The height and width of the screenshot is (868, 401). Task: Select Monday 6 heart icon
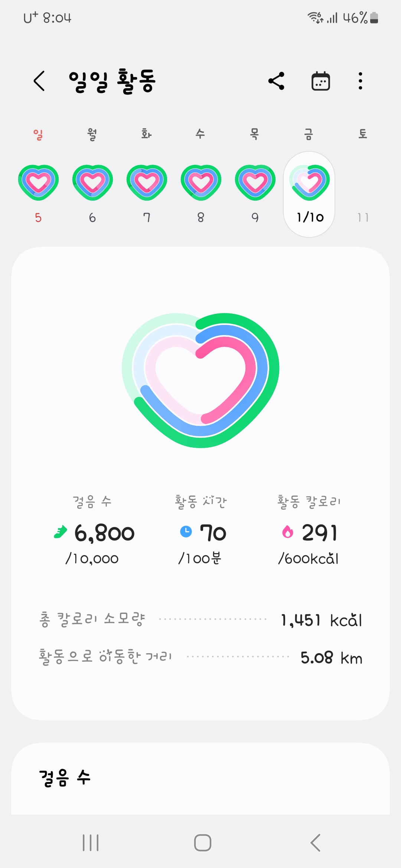click(x=92, y=183)
